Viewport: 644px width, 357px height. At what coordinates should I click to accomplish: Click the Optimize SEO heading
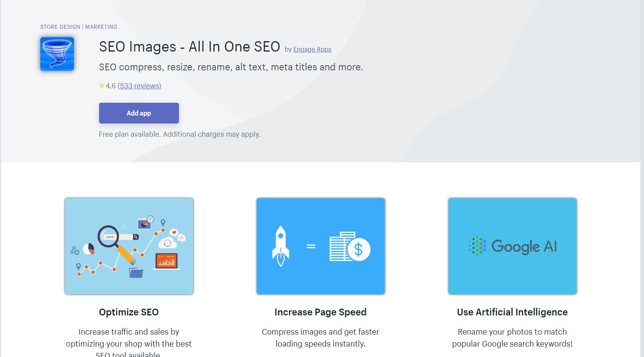[129, 312]
